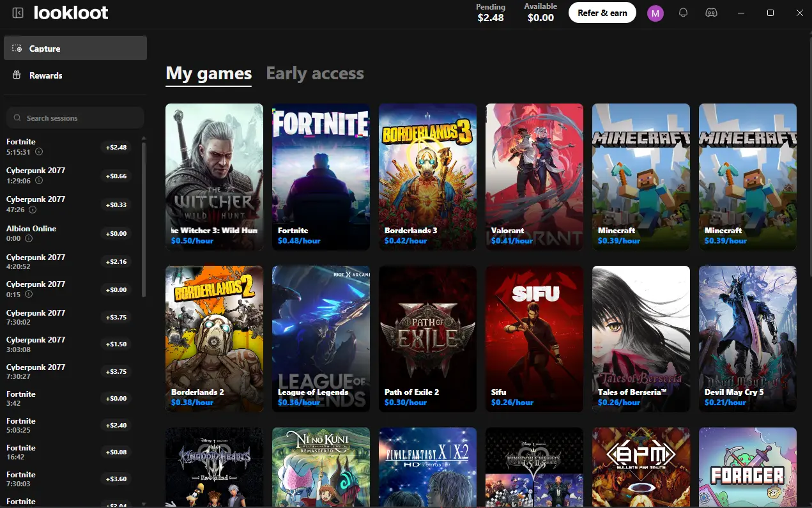Click the +$2.40 earnings badge
Screen dimensions: 812x508
pyautogui.click(x=116, y=426)
